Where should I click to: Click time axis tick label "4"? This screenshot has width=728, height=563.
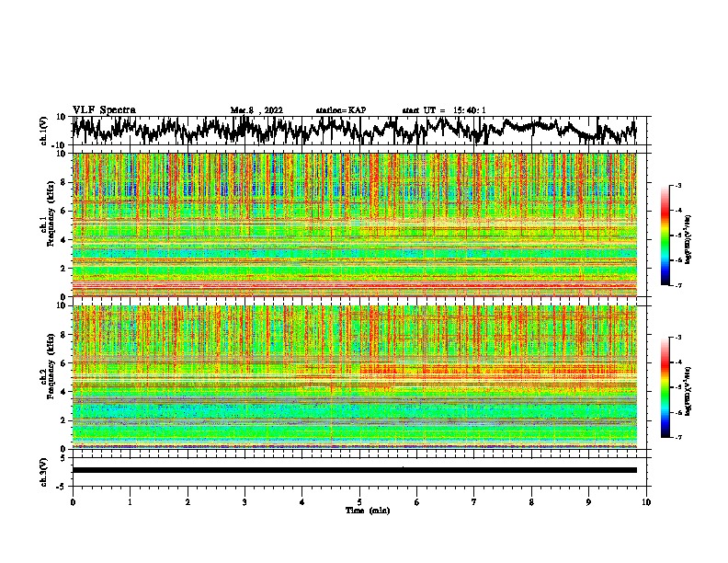click(302, 502)
